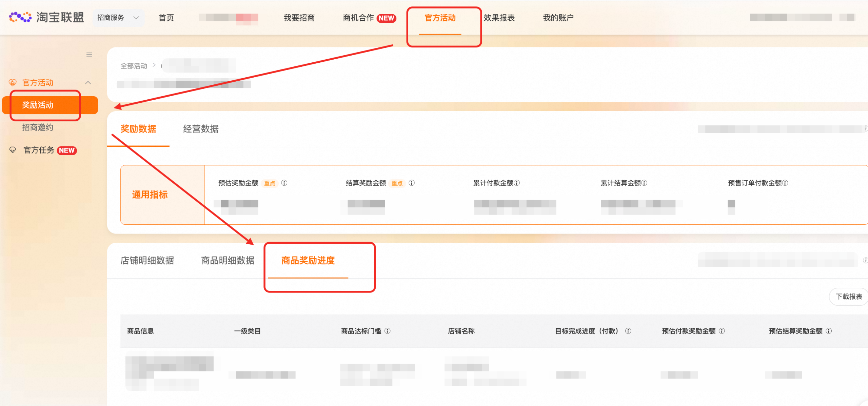
Task: Switch to the 经营数据 tab
Action: pyautogui.click(x=201, y=129)
